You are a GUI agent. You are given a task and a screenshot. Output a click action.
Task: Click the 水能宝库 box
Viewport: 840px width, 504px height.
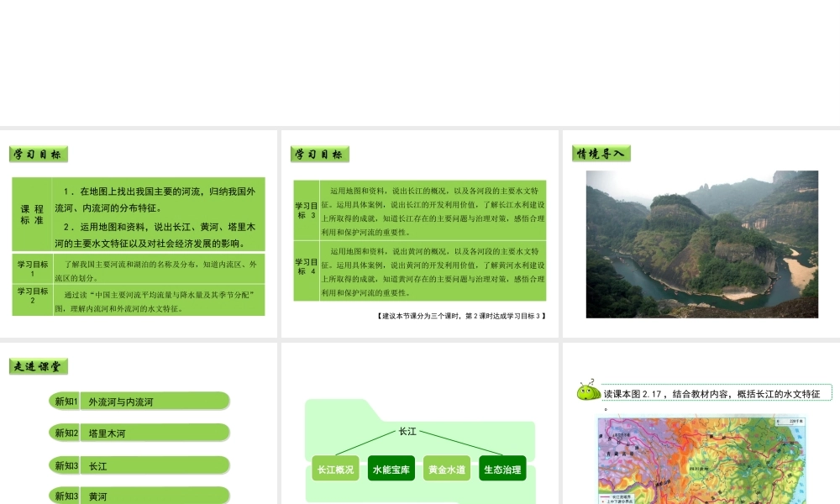click(x=391, y=470)
